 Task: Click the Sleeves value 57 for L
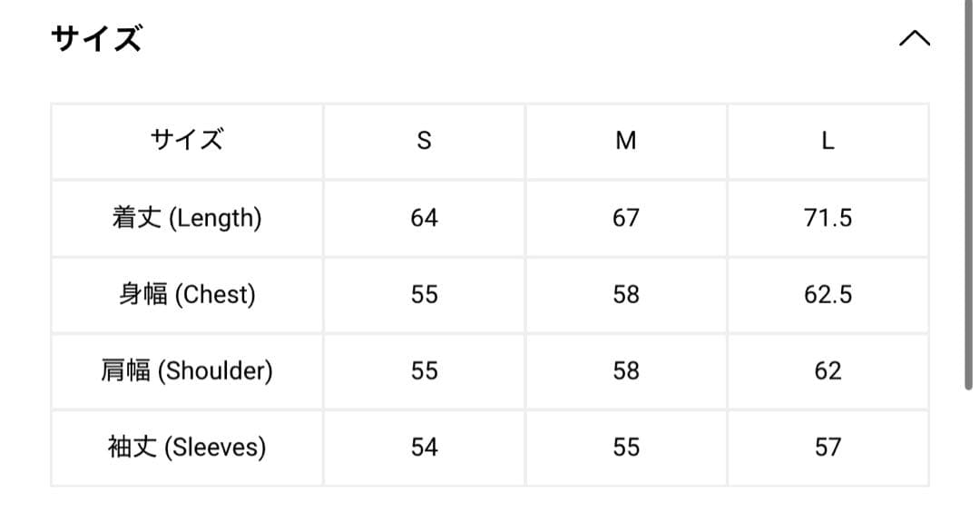827,447
